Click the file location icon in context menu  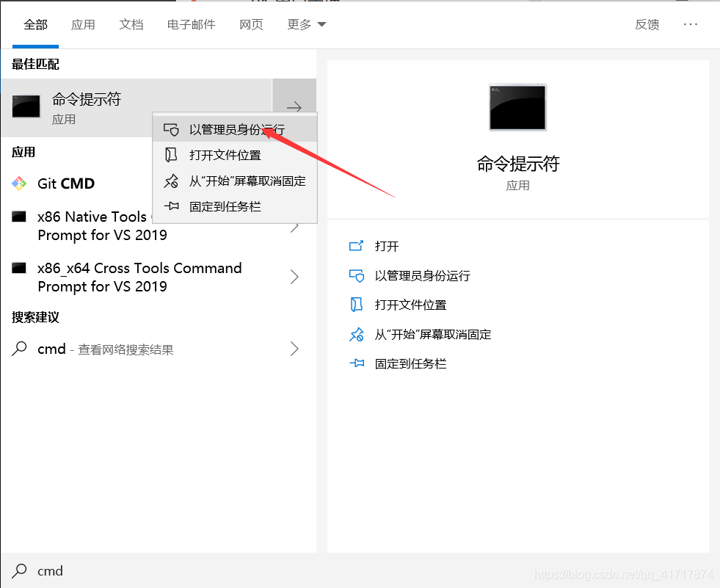pyautogui.click(x=171, y=155)
